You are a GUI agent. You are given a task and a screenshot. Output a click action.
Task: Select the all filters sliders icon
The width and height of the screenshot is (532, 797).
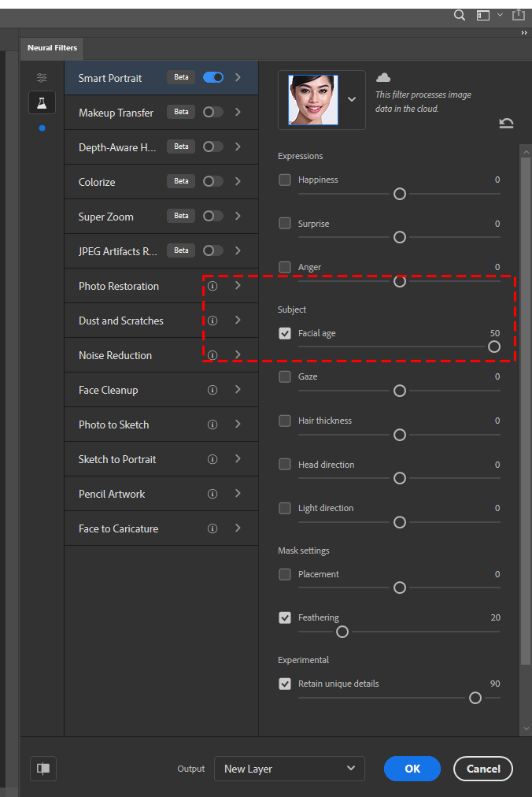(x=42, y=78)
